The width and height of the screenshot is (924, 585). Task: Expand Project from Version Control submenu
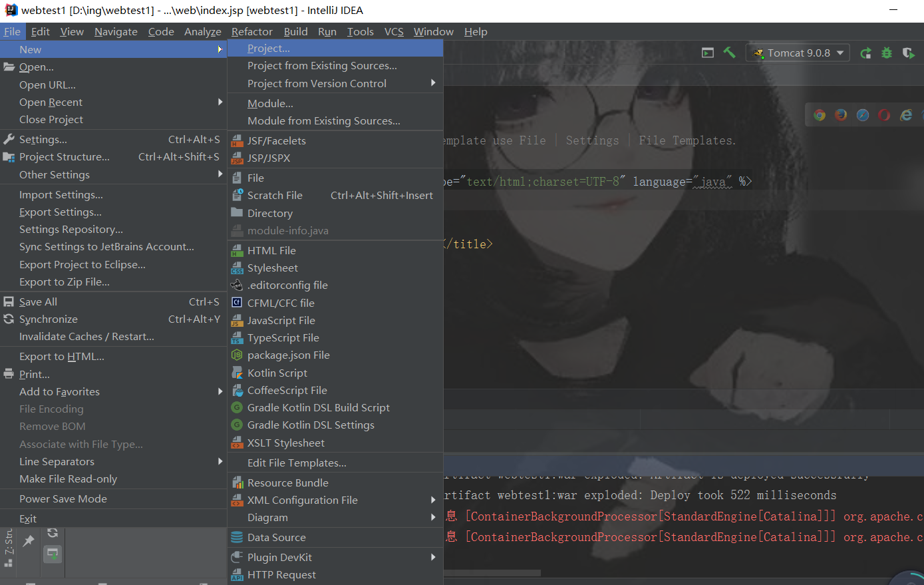click(433, 83)
